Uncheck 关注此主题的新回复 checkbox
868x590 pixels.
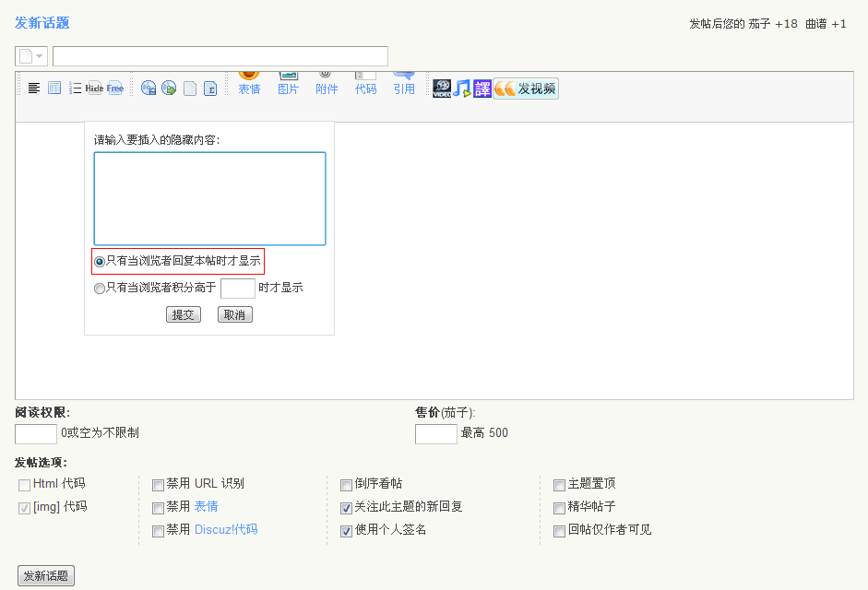[x=346, y=508]
